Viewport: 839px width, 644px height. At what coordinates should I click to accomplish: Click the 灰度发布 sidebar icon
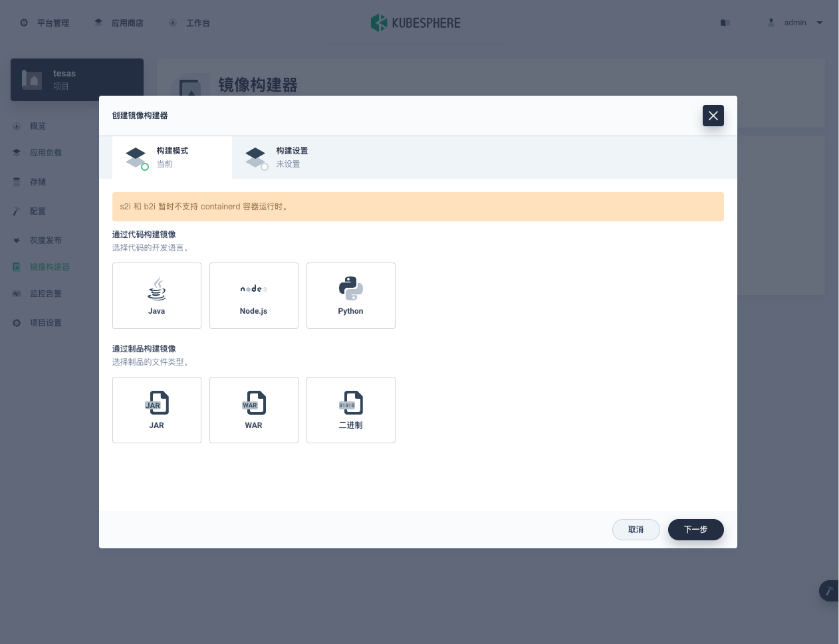[x=17, y=241]
